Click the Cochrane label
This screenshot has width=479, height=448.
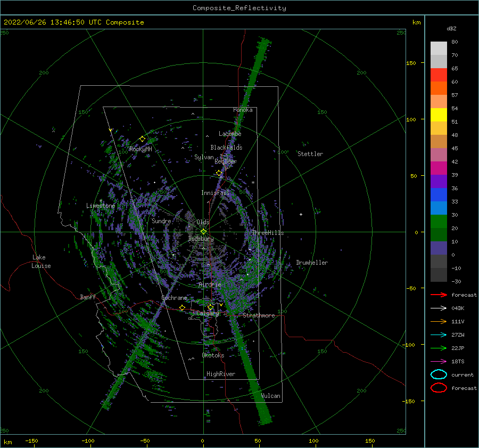click(174, 298)
